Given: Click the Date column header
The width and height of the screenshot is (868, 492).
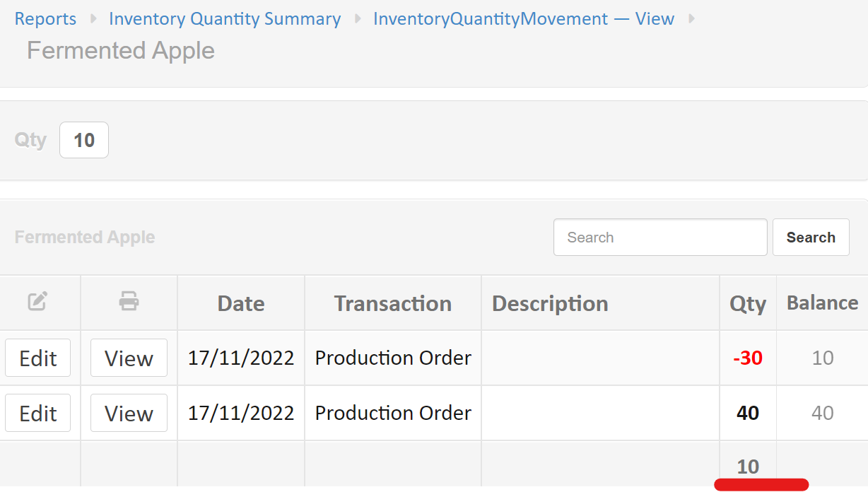Looking at the screenshot, I should tap(240, 303).
